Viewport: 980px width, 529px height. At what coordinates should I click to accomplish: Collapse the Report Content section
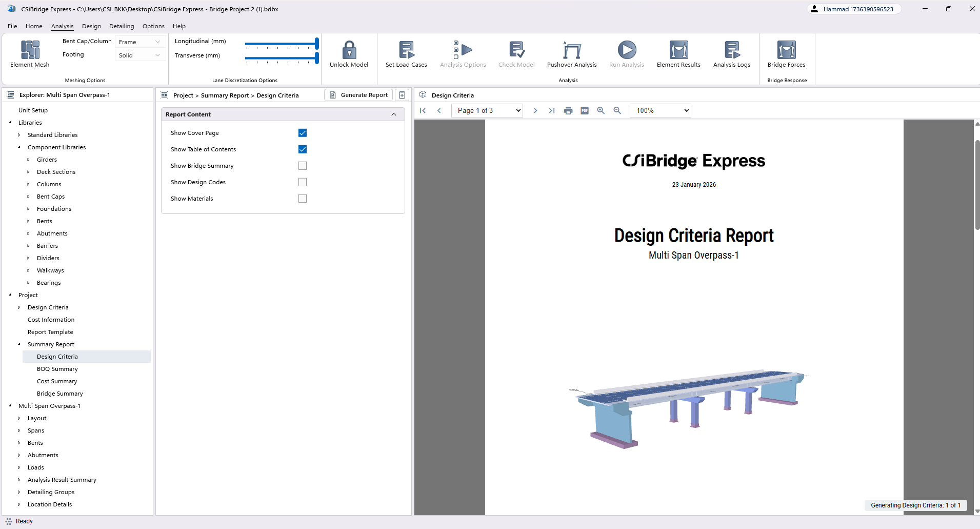pyautogui.click(x=394, y=114)
